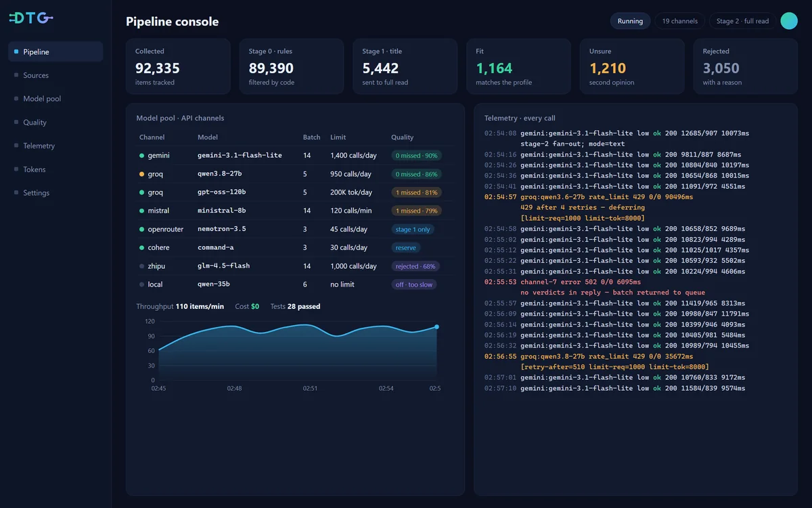Click the grey status dot beside zhipu

141,266
